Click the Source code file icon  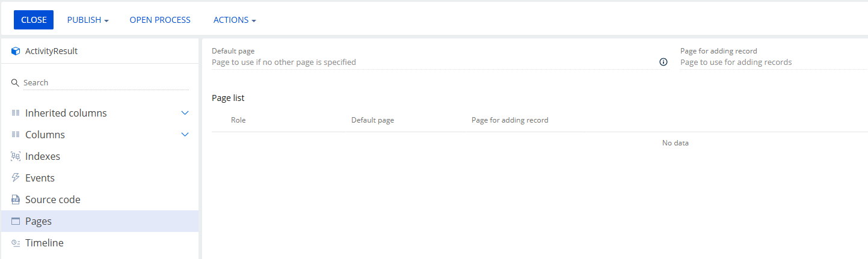(16, 200)
